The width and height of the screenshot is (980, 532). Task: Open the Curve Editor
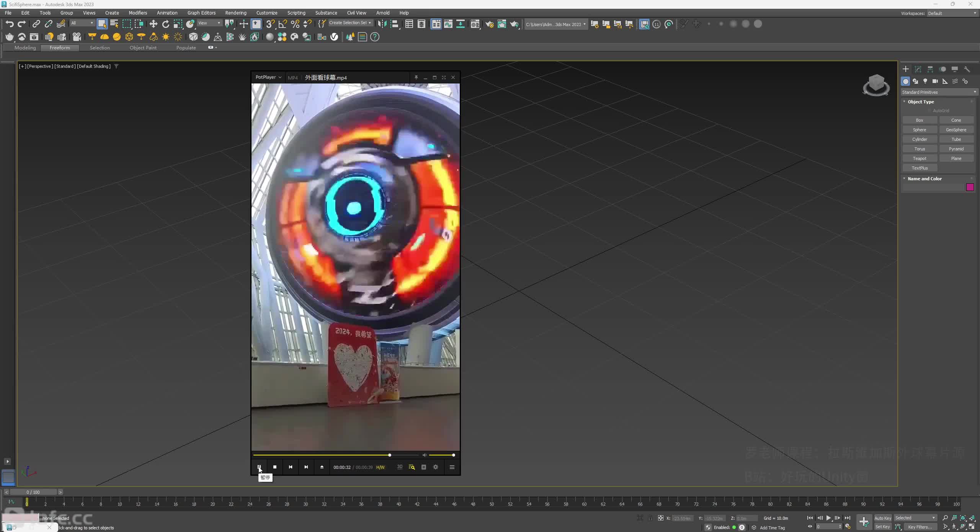coord(448,24)
